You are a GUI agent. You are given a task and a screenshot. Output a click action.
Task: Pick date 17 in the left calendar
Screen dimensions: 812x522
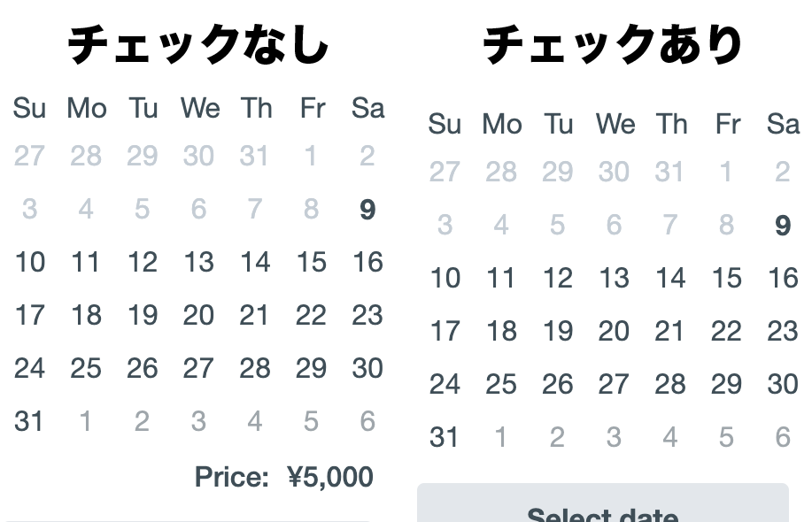click(29, 315)
